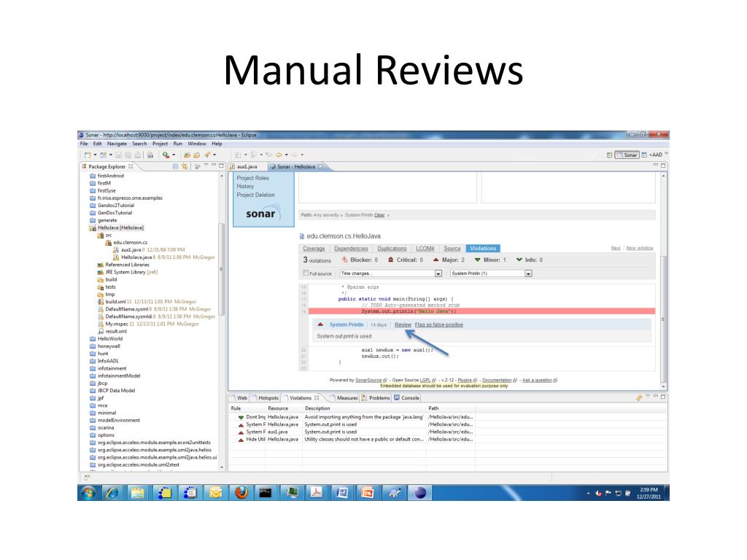Open the Console view tab
Image resolution: width=747 pixels, height=560 pixels.
click(407, 398)
